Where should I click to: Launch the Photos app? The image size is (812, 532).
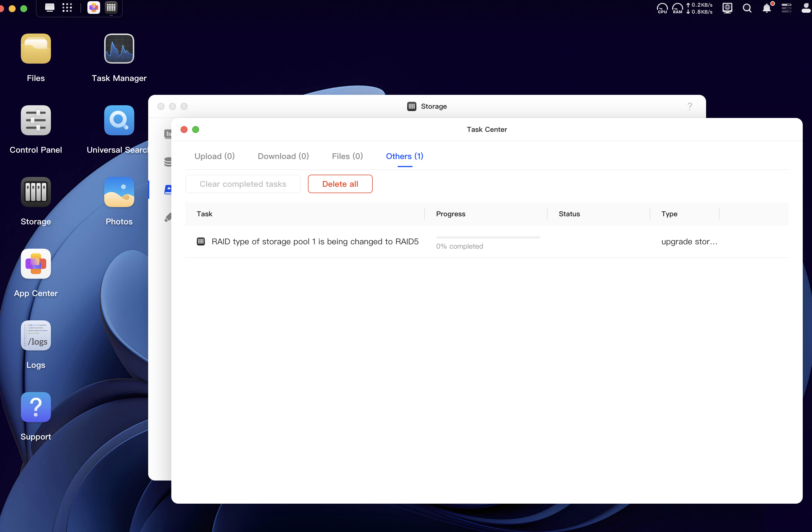pyautogui.click(x=119, y=192)
